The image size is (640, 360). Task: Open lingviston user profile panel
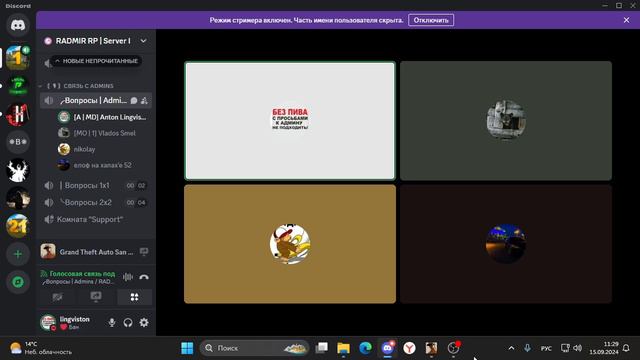point(70,322)
